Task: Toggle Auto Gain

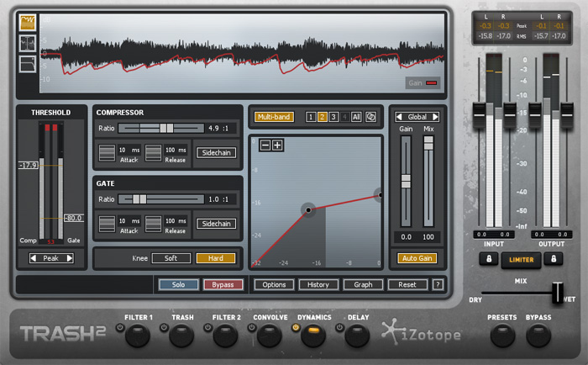Action: pos(417,258)
